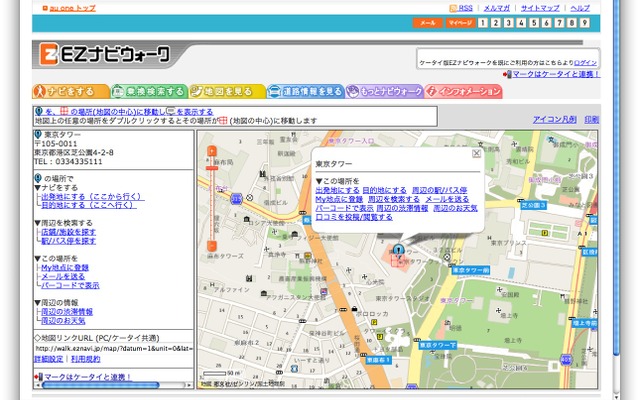Click 周辺の駅/バス停 in the popup
This screenshot has width=640, height=400.
pos(440,191)
